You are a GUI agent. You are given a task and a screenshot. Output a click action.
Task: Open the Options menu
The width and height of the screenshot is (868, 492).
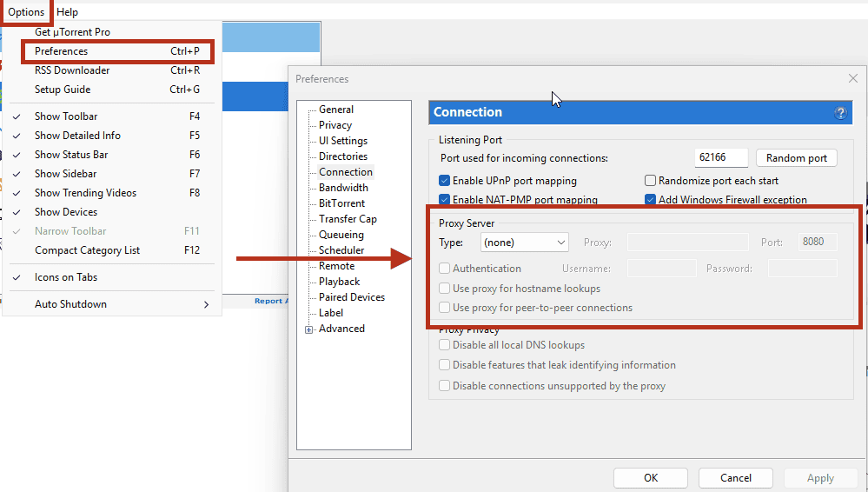(26, 11)
